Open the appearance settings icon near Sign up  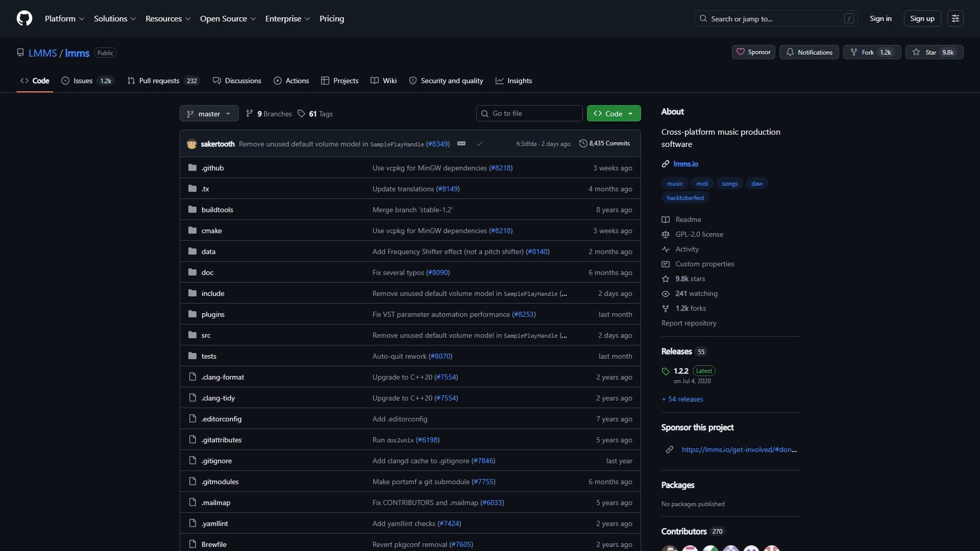pyautogui.click(x=955, y=18)
